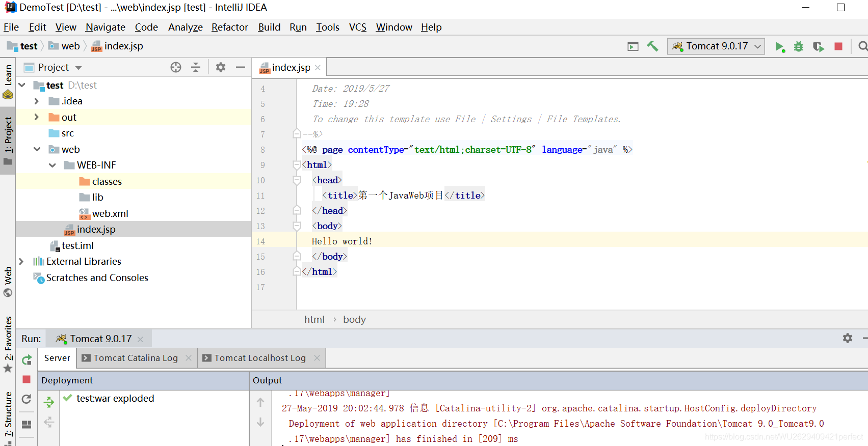Hide the Project tool window

(x=241, y=67)
